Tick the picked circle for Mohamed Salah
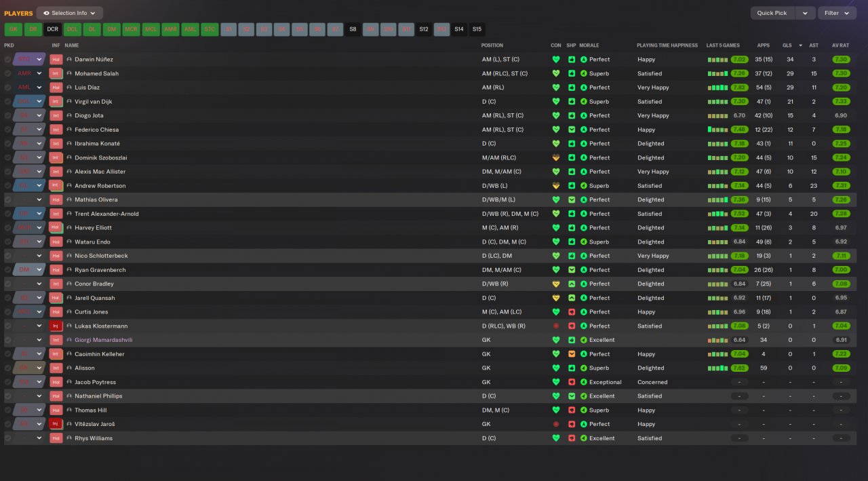Screen dimensions: 868x481 click(x=8, y=73)
